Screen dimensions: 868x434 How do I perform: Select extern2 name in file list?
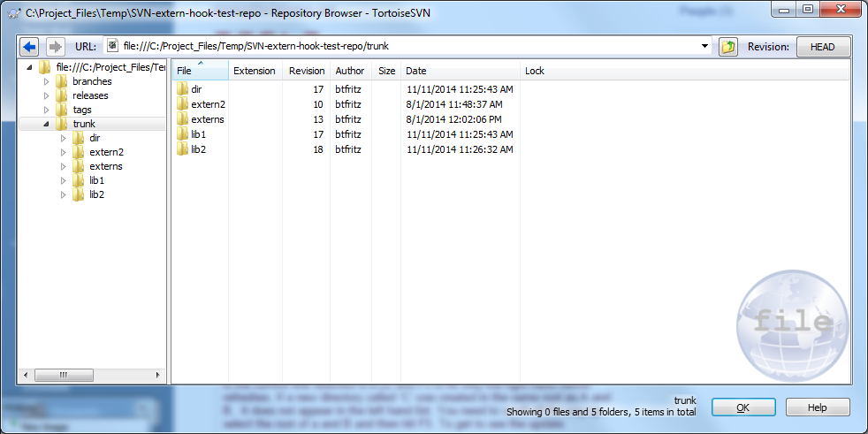208,103
